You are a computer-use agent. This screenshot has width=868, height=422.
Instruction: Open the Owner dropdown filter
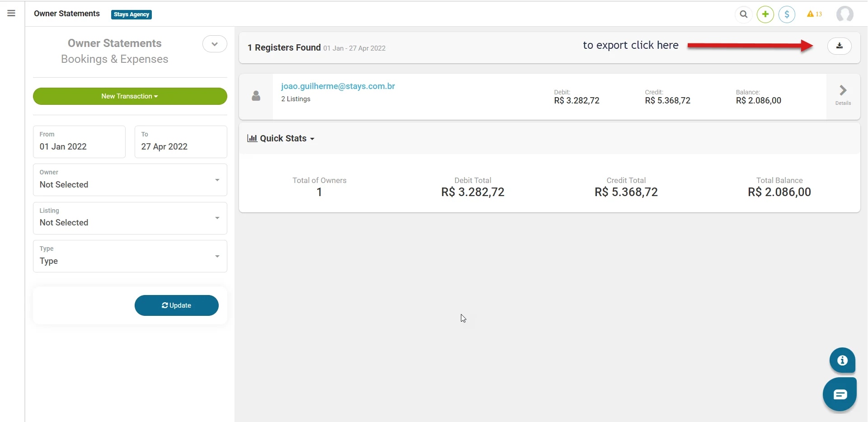click(130, 180)
